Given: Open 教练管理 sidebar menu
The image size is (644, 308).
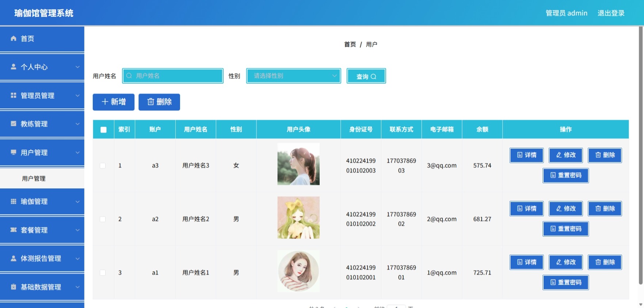Looking at the screenshot, I should [42, 124].
